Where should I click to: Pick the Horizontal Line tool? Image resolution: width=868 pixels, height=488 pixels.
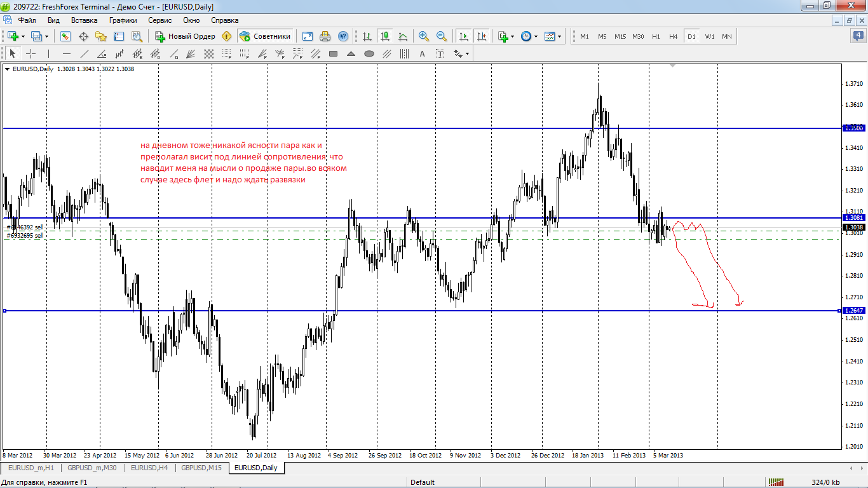click(x=66, y=54)
